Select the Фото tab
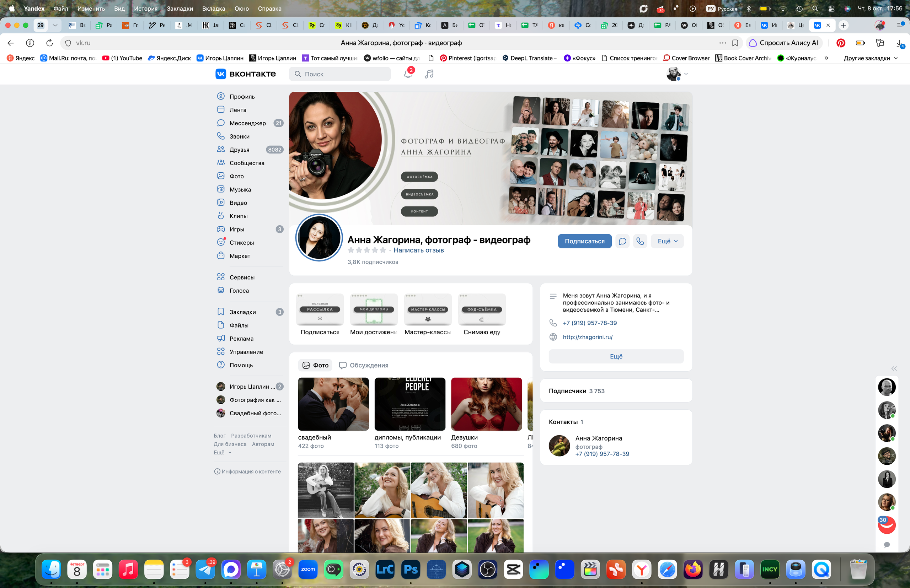This screenshot has width=910, height=588. click(x=315, y=365)
